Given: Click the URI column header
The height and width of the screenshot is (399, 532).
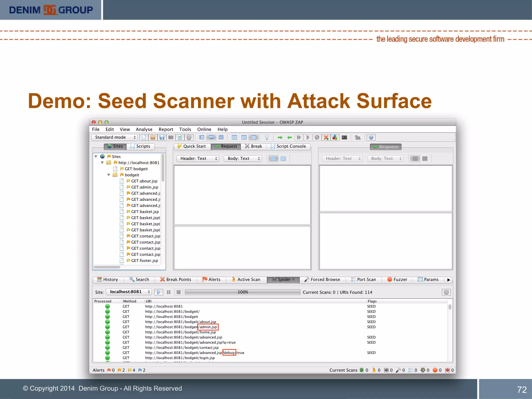Looking at the screenshot, I should [255, 301].
